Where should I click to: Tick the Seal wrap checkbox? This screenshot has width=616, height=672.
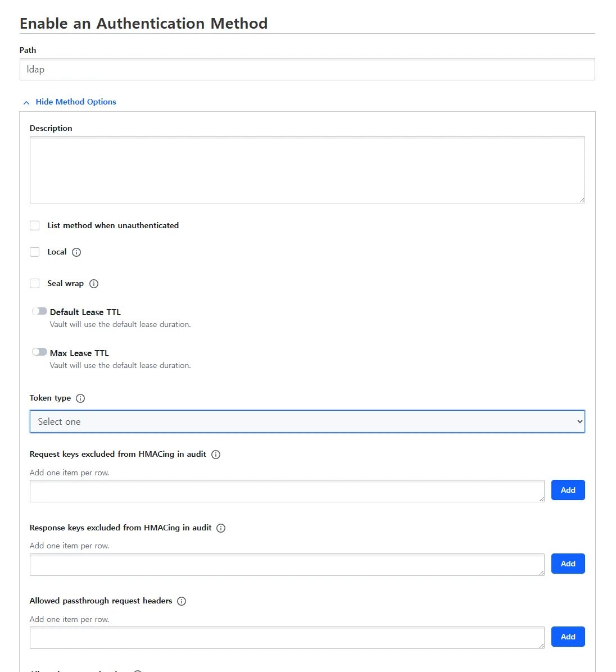point(35,283)
